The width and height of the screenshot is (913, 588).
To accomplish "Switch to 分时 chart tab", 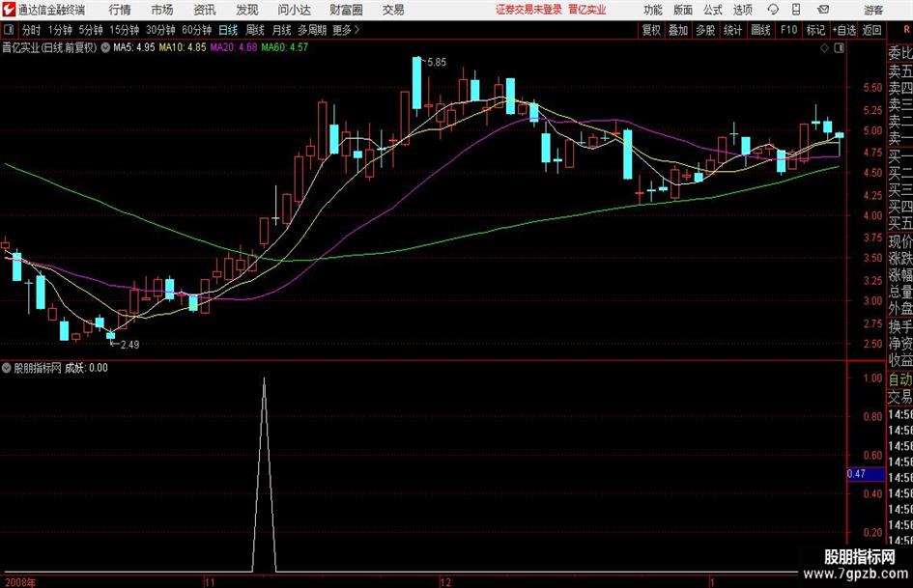I will pos(32,30).
